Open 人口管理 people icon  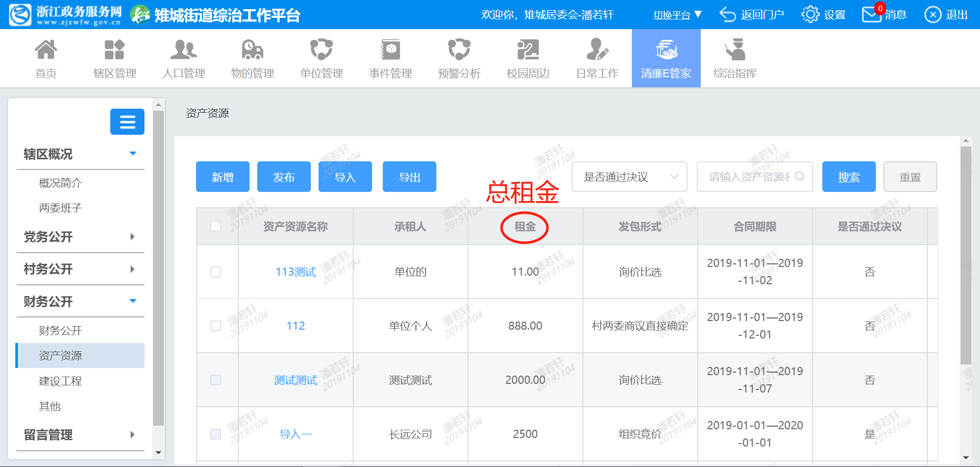click(x=183, y=50)
